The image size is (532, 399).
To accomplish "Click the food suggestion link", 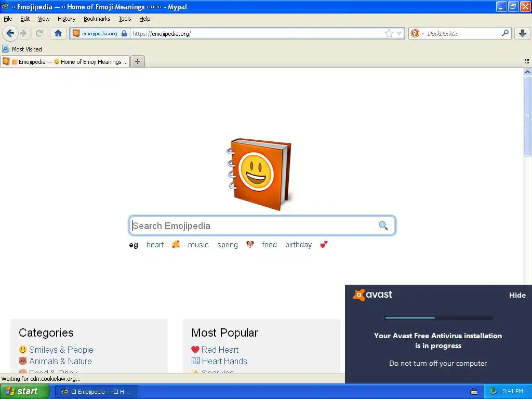I will coord(270,245).
